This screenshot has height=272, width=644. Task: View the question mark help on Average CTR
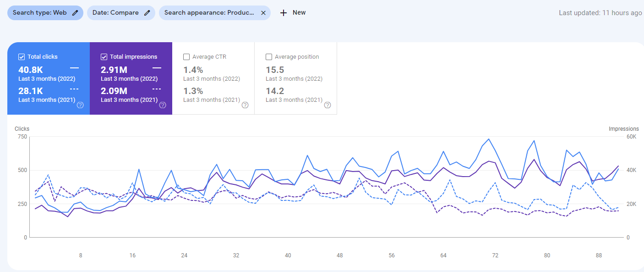245,105
